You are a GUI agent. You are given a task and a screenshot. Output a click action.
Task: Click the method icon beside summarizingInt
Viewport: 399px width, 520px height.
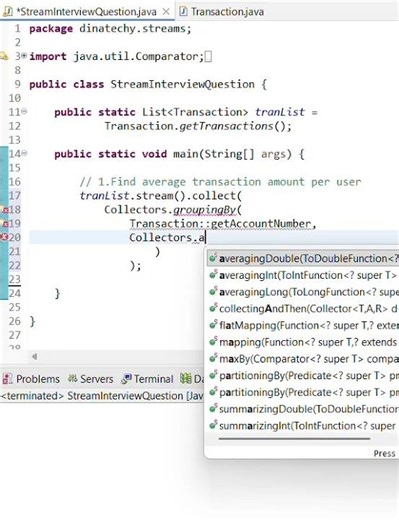pyautogui.click(x=213, y=425)
